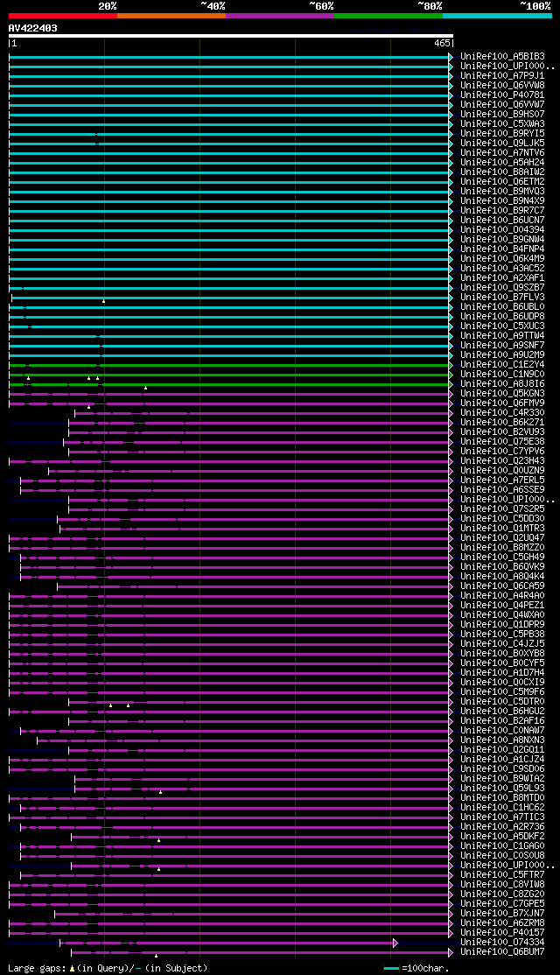Click the yellow gap marker in the B7FLV3 row
Image resolution: width=560 pixels, height=975 pixels.
coord(104,301)
